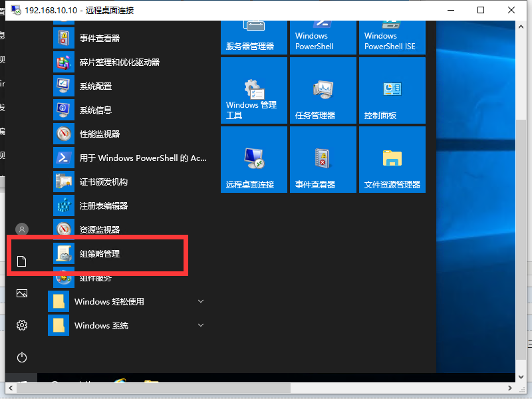532x399 pixels.
Task: Open the Event Viewer (事件查看器) tile
Action: (323, 160)
